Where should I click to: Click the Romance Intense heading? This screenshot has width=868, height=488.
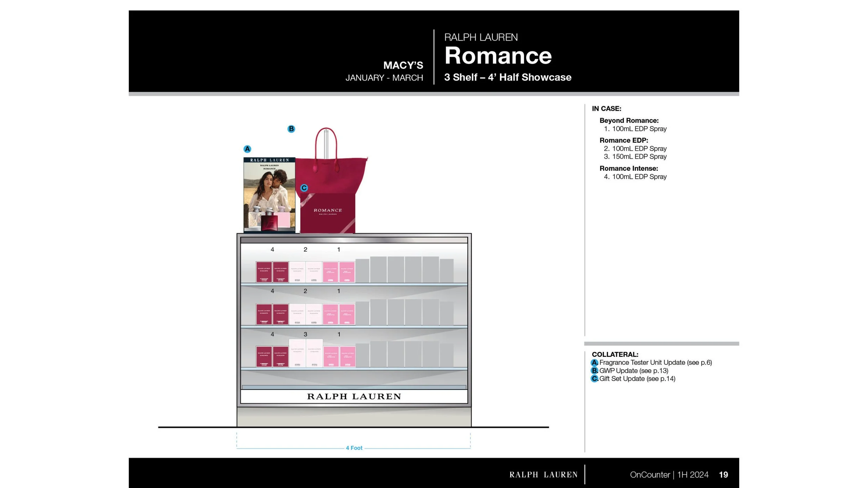pyautogui.click(x=628, y=168)
